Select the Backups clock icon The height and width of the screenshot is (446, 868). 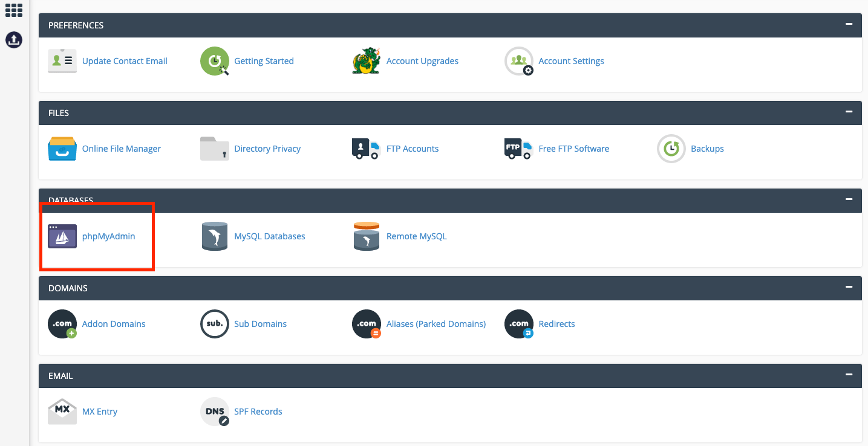(671, 149)
